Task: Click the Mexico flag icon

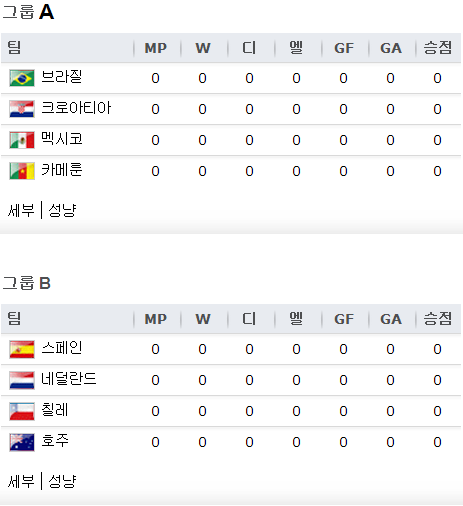Action: point(22,140)
